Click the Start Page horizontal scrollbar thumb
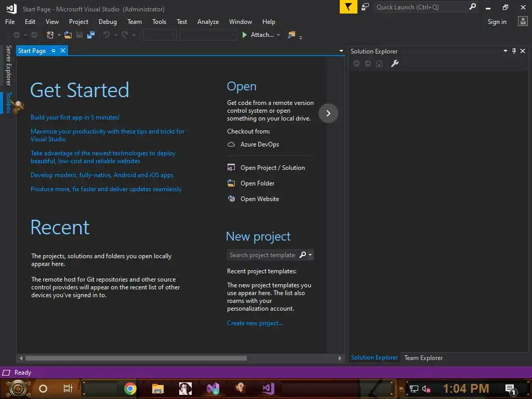Image resolution: width=532 pixels, height=399 pixels. pos(136,358)
